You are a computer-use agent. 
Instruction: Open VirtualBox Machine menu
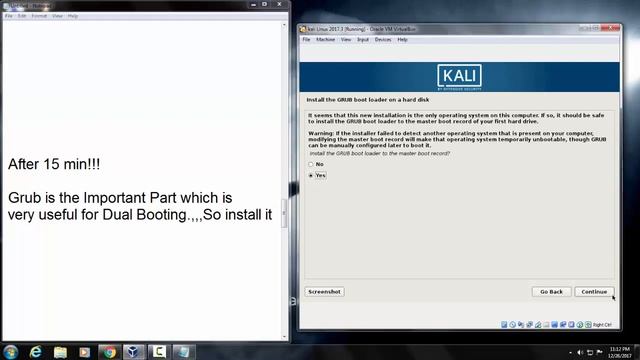click(x=325, y=40)
